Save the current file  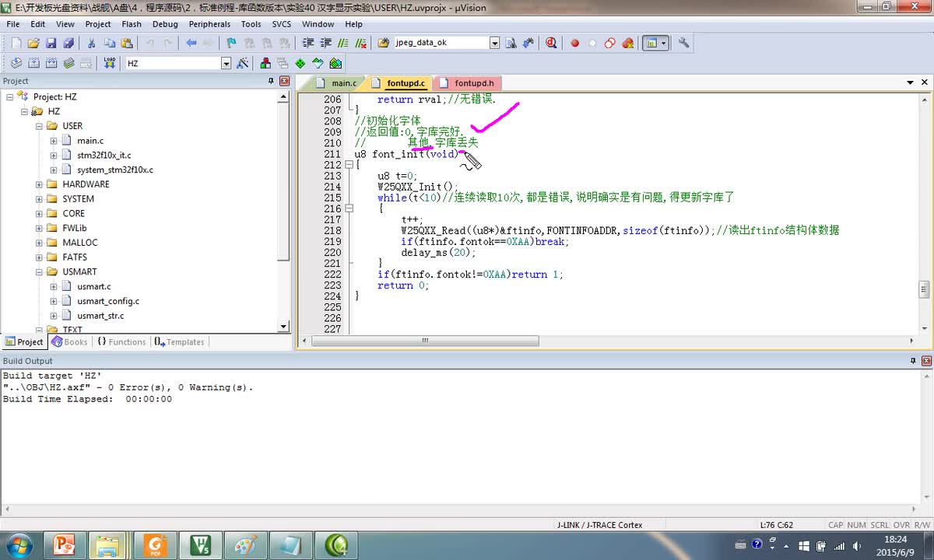point(51,44)
